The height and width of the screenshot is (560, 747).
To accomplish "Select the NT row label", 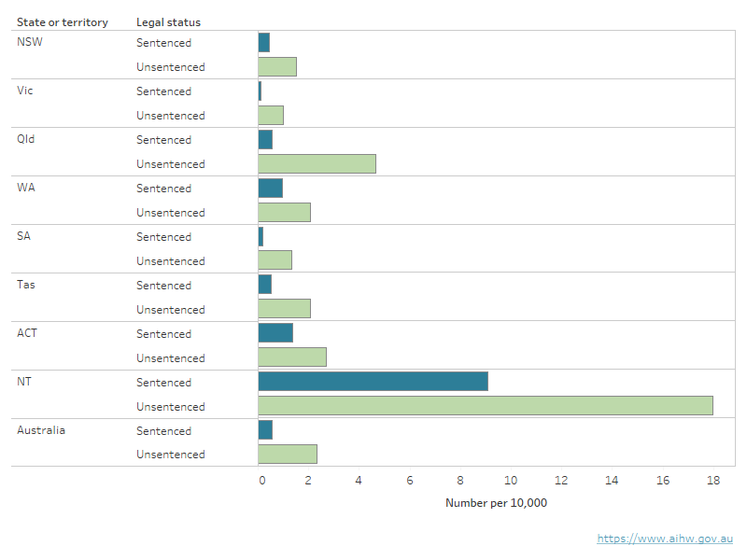I will [x=25, y=382].
